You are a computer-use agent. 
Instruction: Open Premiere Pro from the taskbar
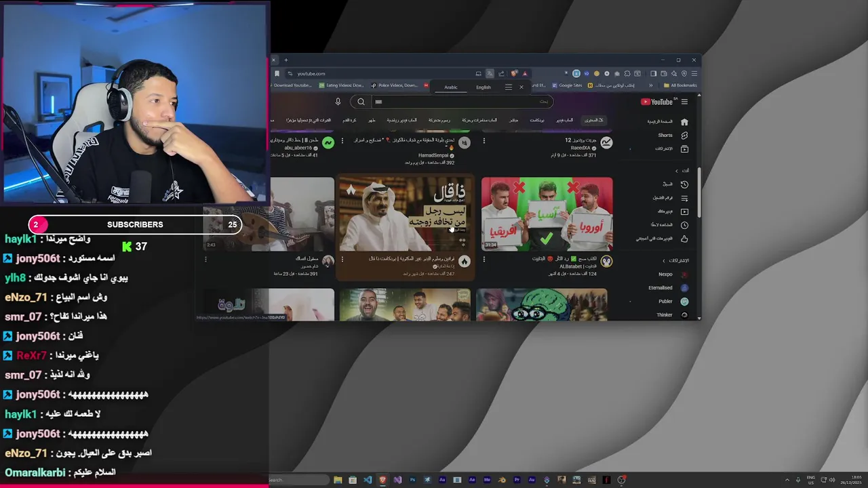517,480
